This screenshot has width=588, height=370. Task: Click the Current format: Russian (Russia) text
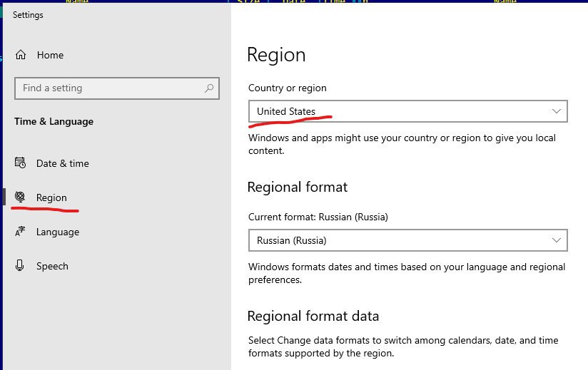pyautogui.click(x=318, y=217)
